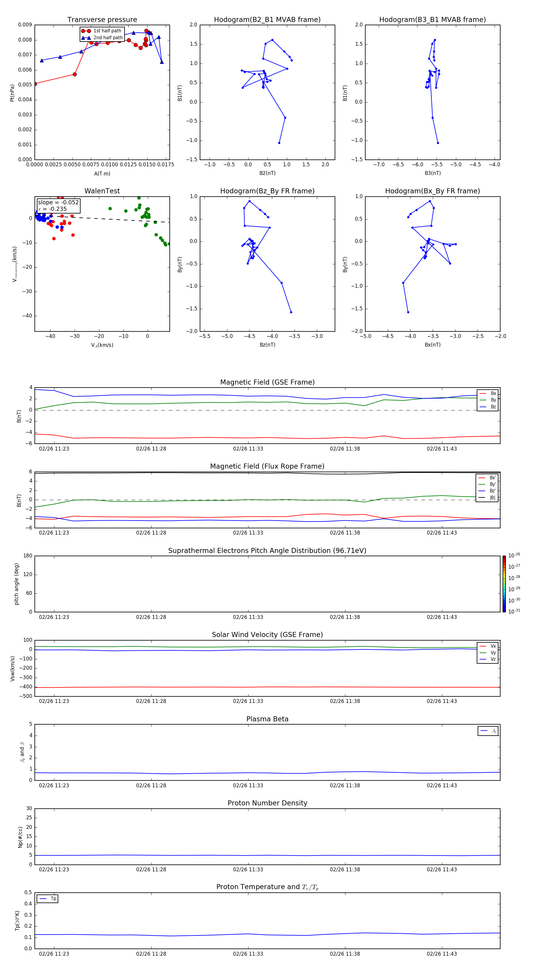Select Bz legend entry in GSE magnetic field

(x=488, y=407)
